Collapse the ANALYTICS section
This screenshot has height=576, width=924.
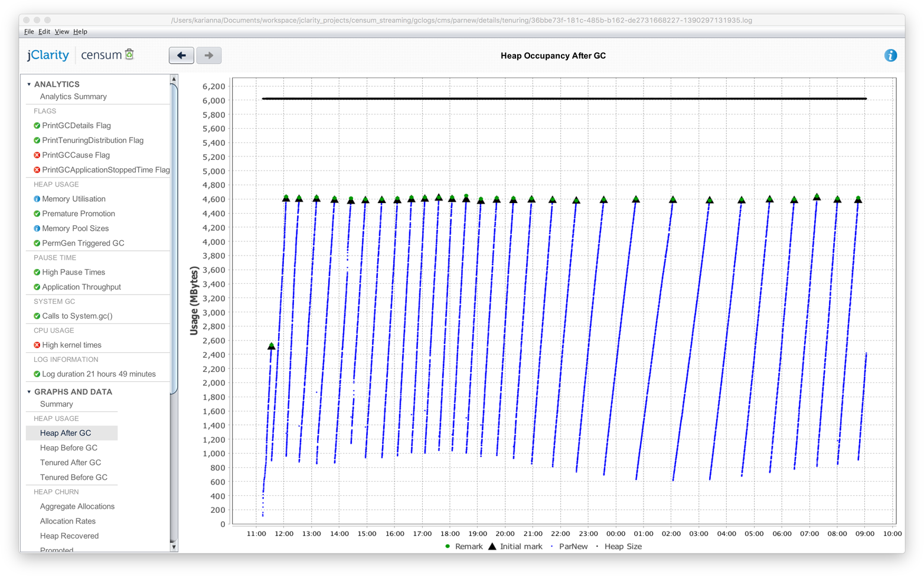[29, 84]
